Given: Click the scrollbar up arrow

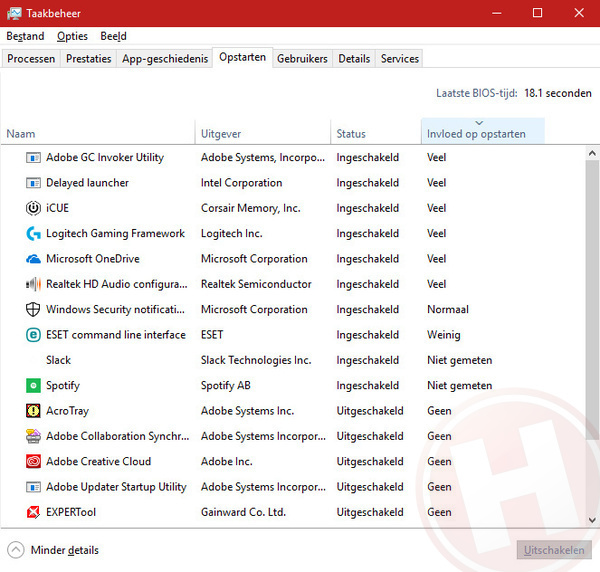Looking at the screenshot, I should (592, 153).
